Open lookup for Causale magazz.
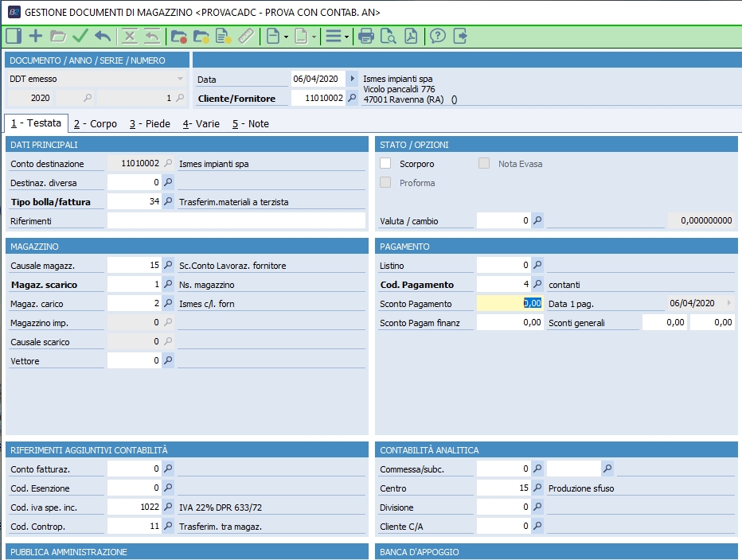This screenshot has width=742, height=560. coord(168,266)
